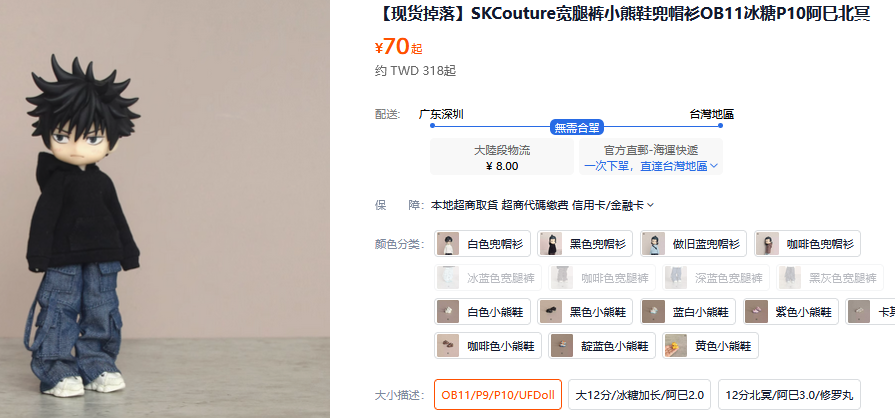Select the 白色兜帽衫 thumbnail option
This screenshot has width=895, height=418.
(482, 244)
